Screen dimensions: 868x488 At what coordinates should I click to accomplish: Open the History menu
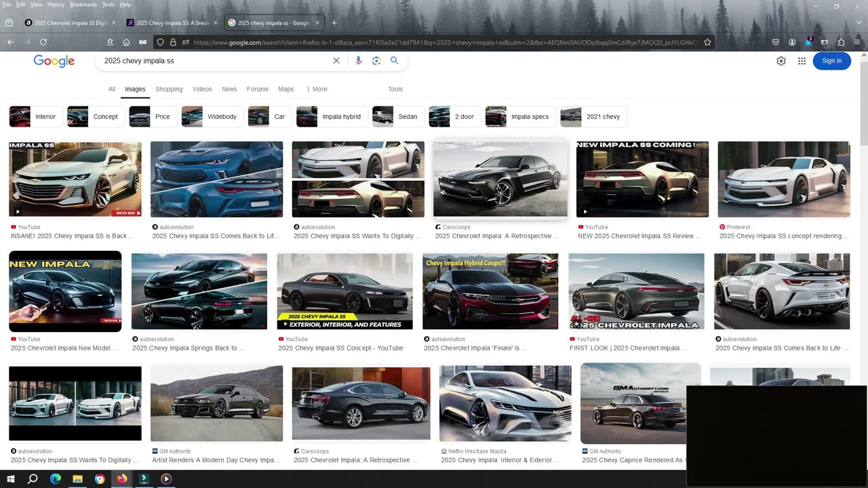click(56, 4)
